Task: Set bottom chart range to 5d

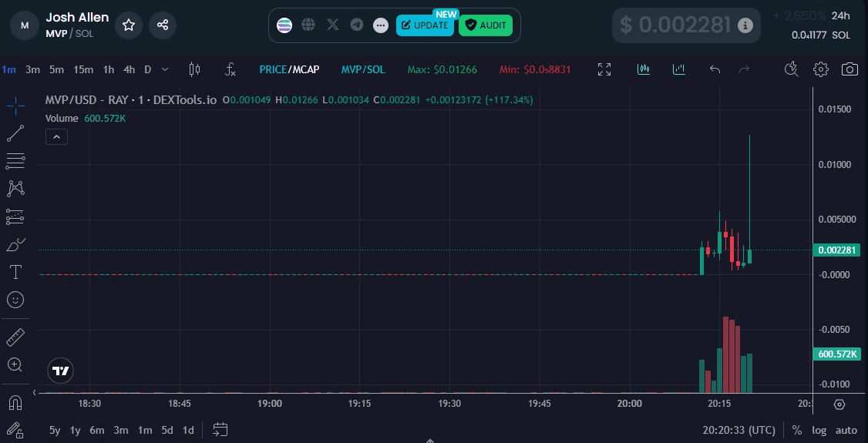Action: click(x=167, y=430)
